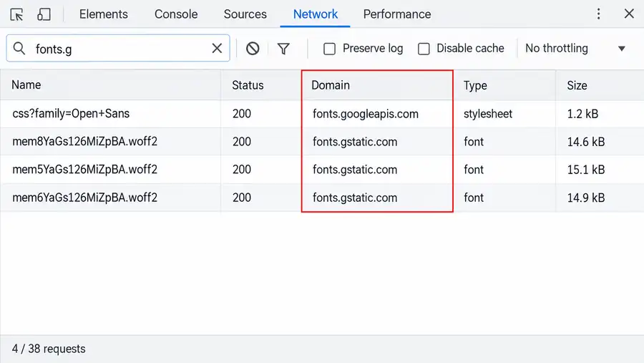Viewport: 644px width, 363px height.
Task: Click the 14.6 kB size cell
Action: point(586,142)
